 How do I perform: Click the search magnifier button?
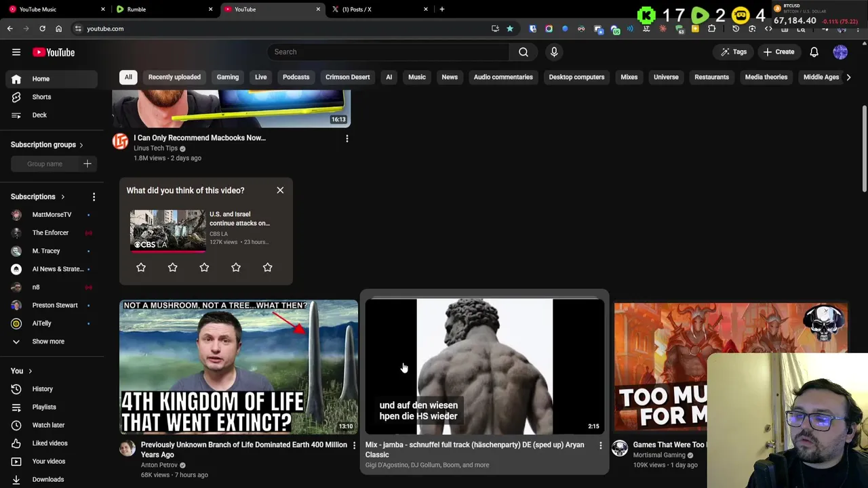pyautogui.click(x=524, y=52)
